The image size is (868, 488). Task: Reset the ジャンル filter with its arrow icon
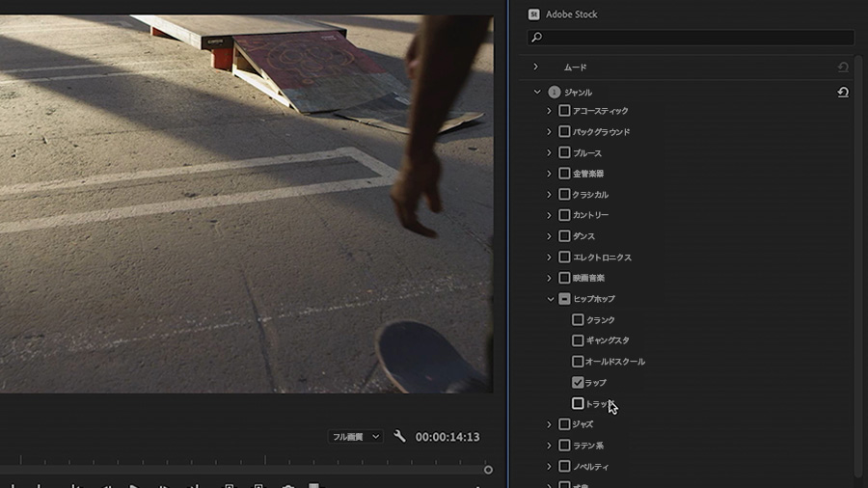point(843,92)
